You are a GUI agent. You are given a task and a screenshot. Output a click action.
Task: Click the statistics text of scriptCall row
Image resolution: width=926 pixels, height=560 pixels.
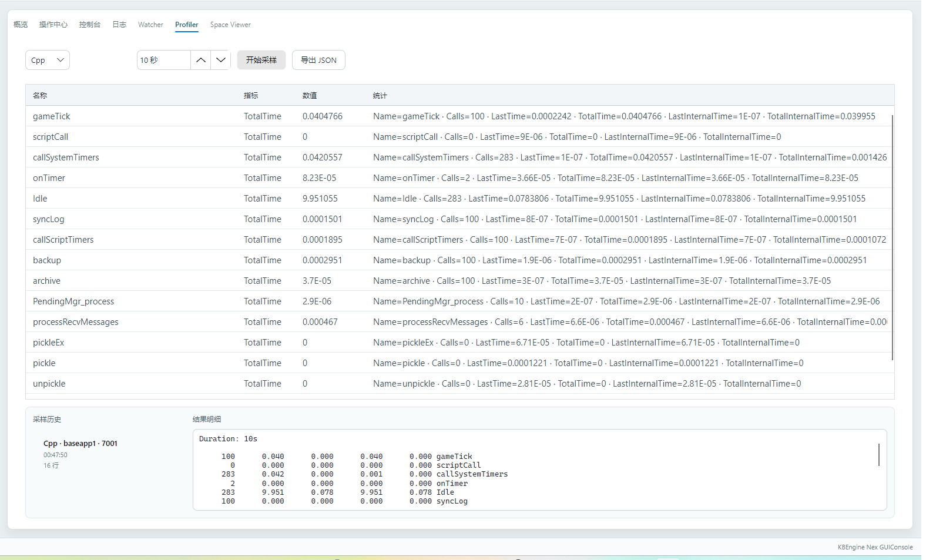(577, 137)
